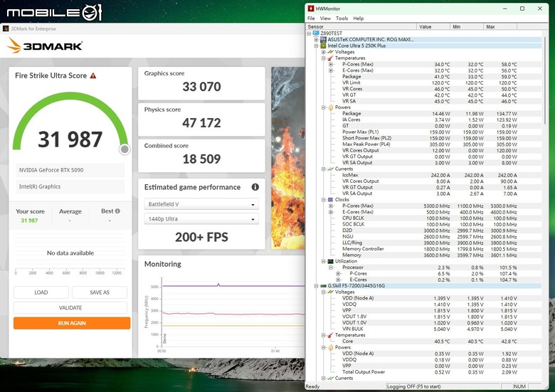Select the Temperatures thermometer icon under CPU
Viewport: 555px width, 392px height.
click(x=331, y=58)
